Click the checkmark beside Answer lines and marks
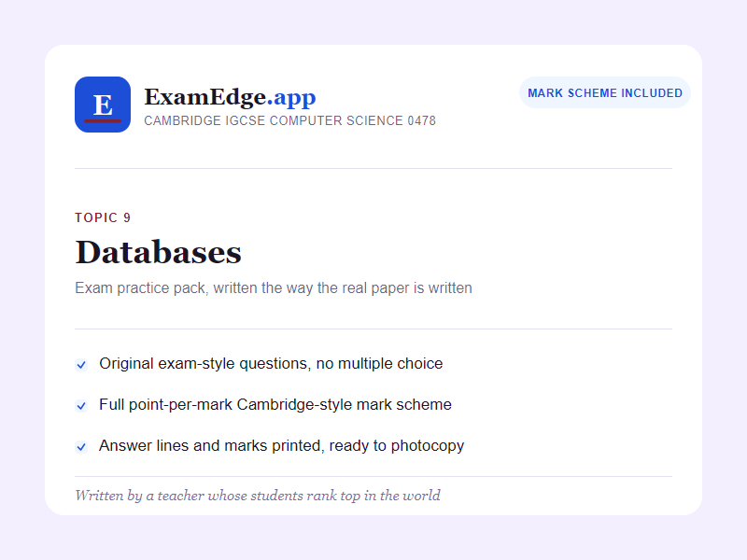Viewport: 747px width, 560px height. pyautogui.click(x=81, y=447)
